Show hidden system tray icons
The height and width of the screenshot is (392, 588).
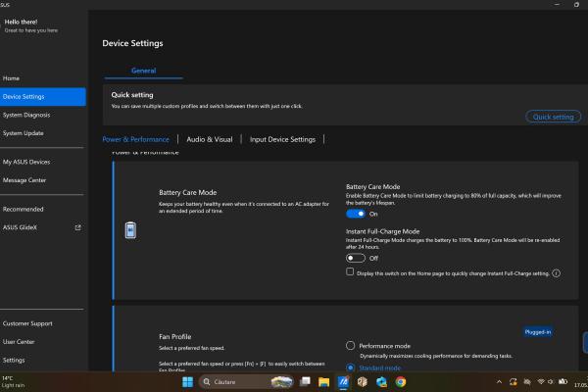pos(499,382)
